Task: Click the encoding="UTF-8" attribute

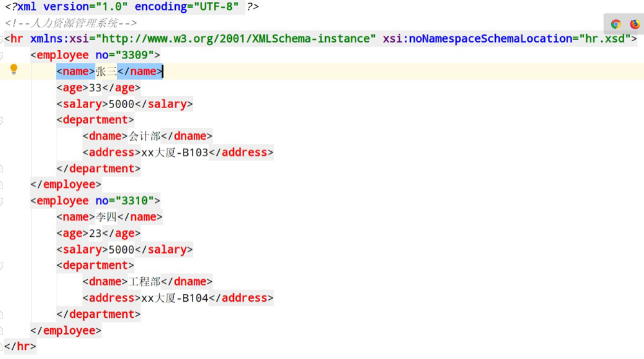Action: pyautogui.click(x=187, y=6)
